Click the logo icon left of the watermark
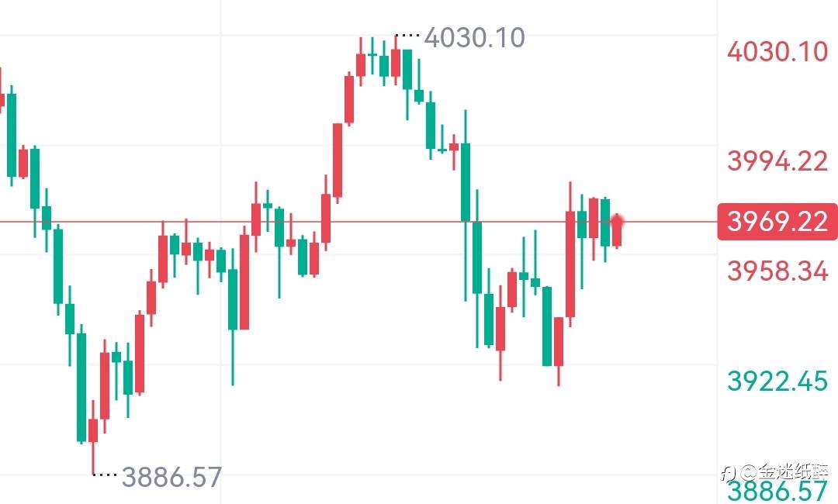 (729, 471)
